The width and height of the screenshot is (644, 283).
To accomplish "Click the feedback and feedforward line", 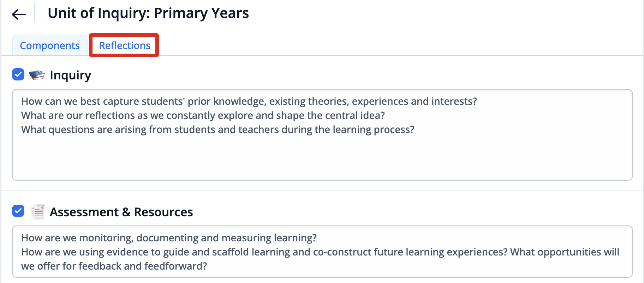I will coord(114,266).
